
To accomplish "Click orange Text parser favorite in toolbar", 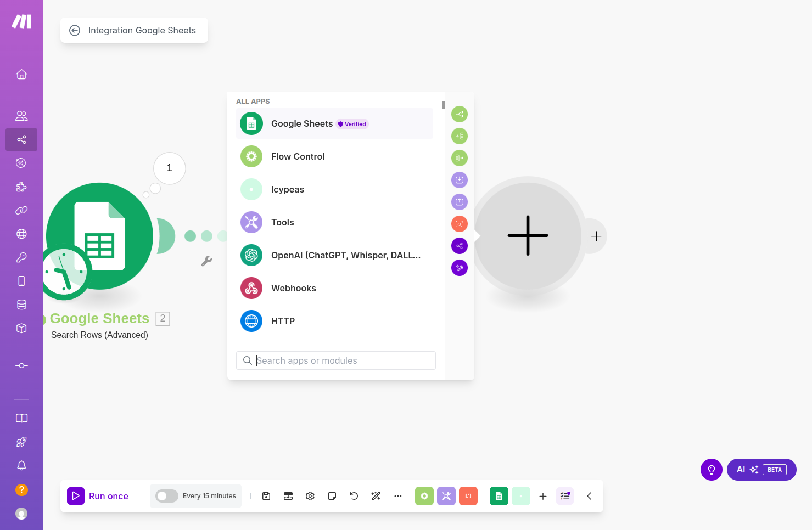I will (468, 496).
